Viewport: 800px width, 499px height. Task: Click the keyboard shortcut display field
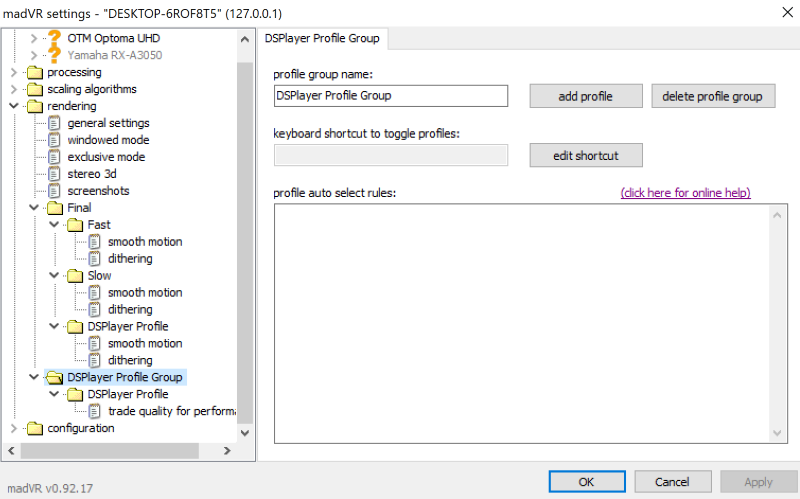(x=391, y=155)
